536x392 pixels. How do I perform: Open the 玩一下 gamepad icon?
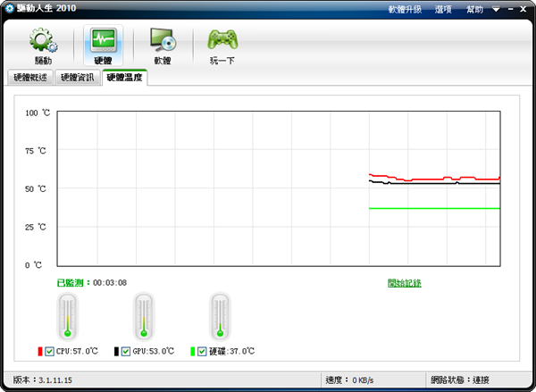coord(222,46)
